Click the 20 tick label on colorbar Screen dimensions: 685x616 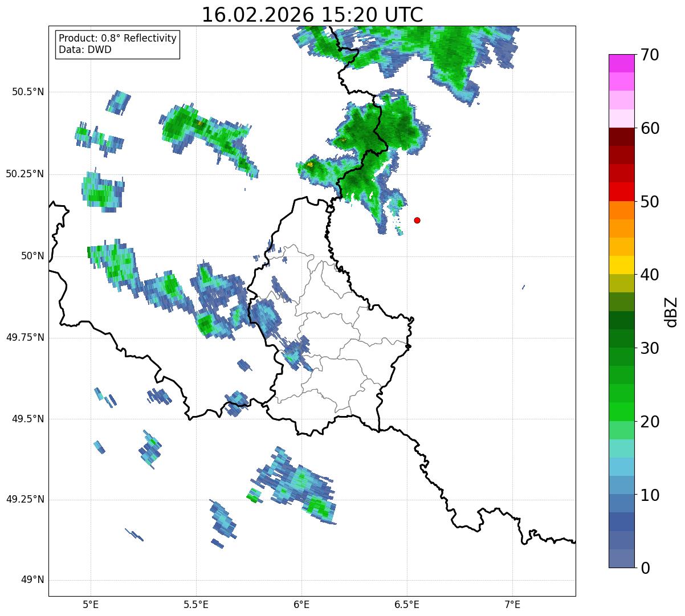tap(650, 422)
